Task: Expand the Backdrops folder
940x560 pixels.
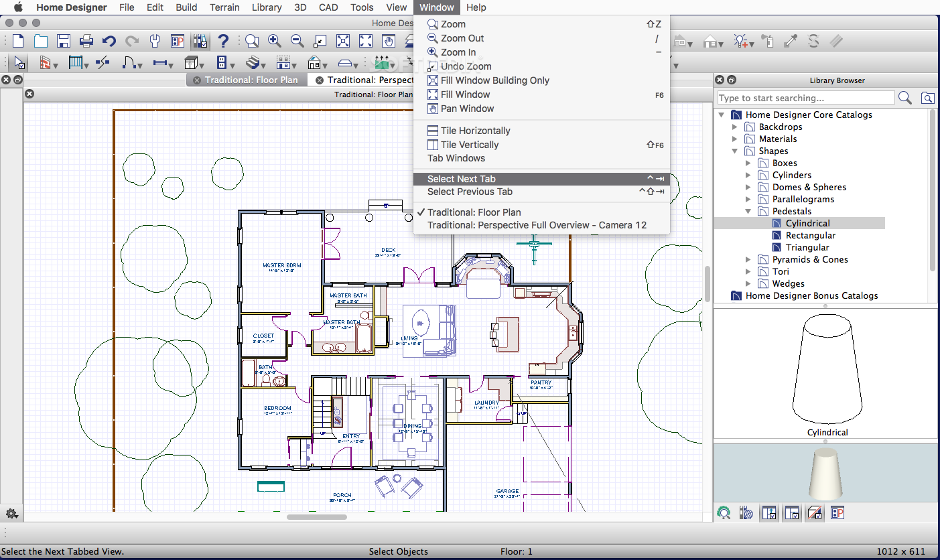Action: click(x=735, y=127)
